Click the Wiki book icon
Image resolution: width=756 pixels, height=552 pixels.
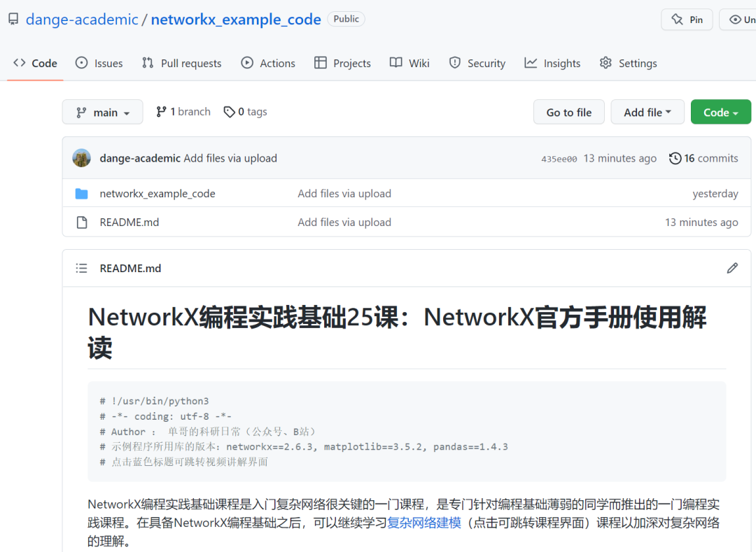point(395,63)
